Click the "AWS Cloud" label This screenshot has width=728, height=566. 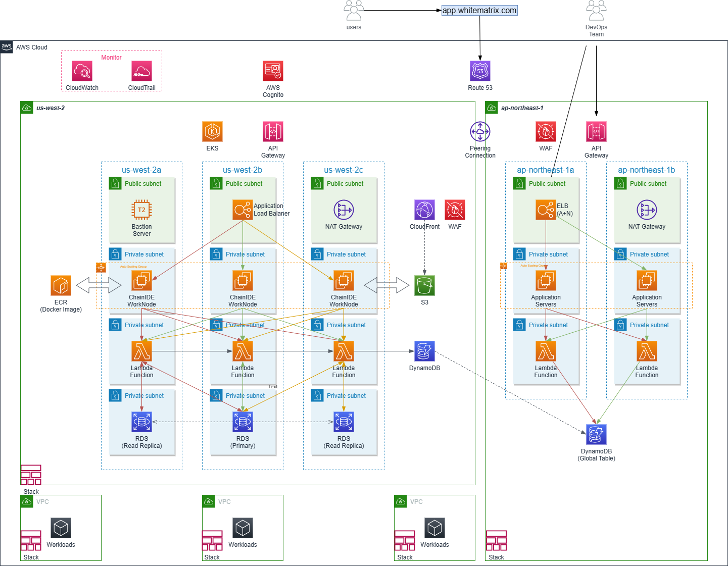32,47
